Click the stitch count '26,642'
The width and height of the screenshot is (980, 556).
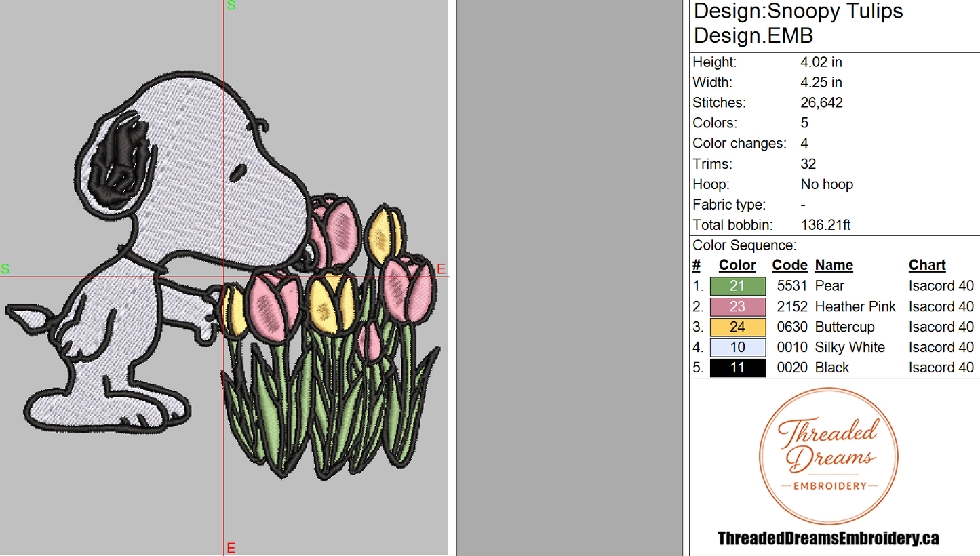click(x=821, y=103)
